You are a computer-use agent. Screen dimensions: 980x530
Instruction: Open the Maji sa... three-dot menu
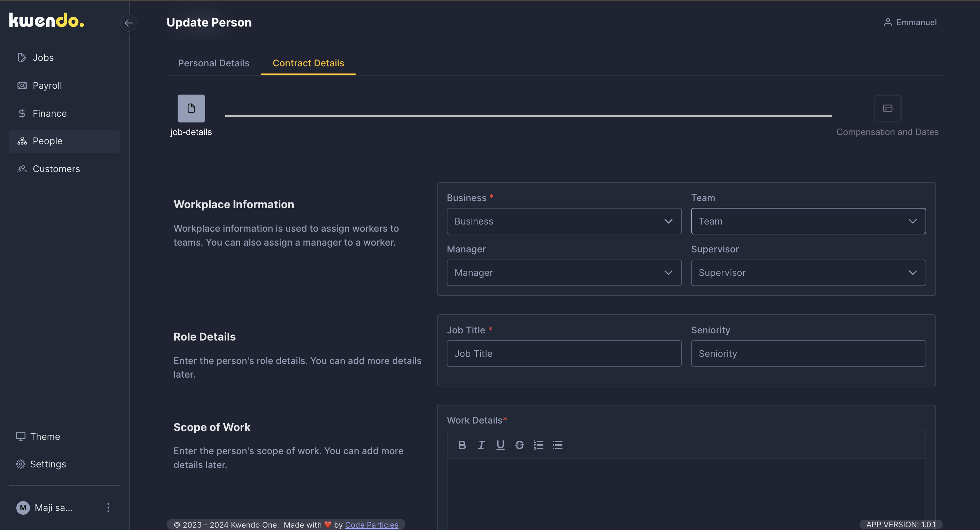click(x=109, y=508)
